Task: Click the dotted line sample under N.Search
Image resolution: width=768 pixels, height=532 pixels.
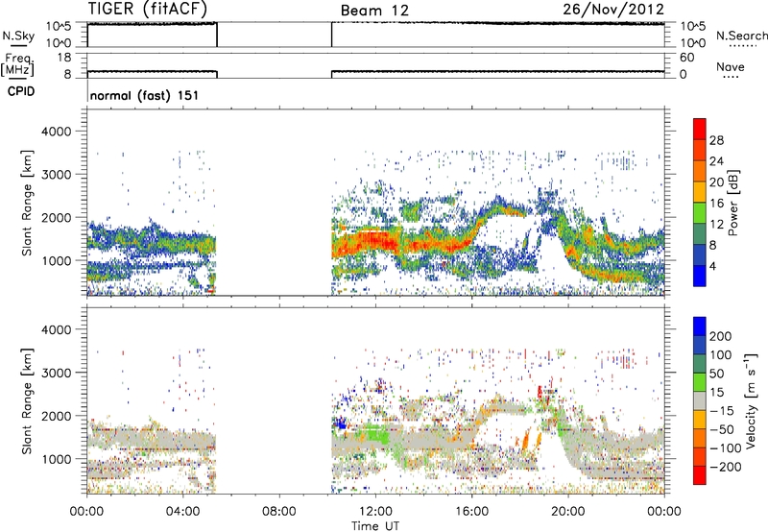Action: (x=743, y=46)
